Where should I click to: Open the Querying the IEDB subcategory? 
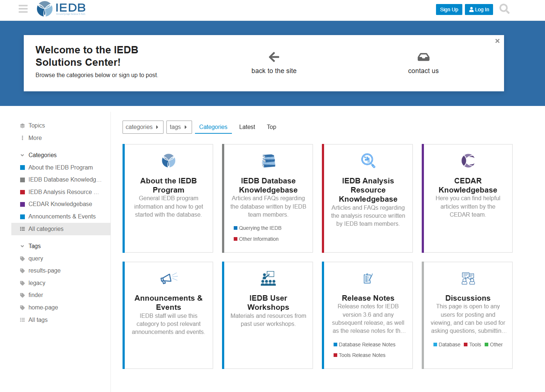[260, 228]
